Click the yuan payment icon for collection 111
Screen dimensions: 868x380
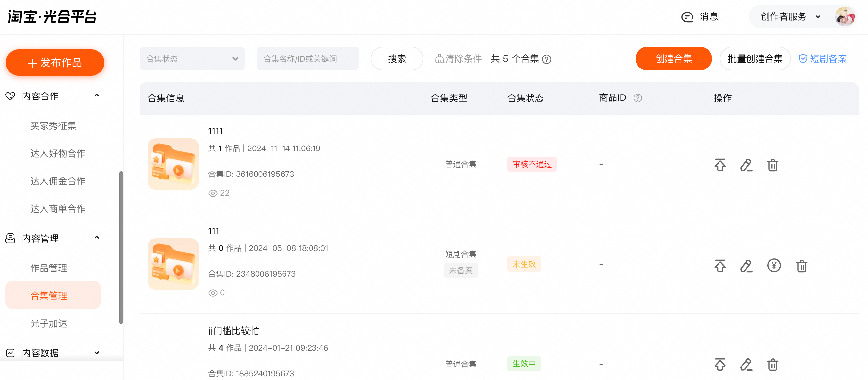point(773,265)
